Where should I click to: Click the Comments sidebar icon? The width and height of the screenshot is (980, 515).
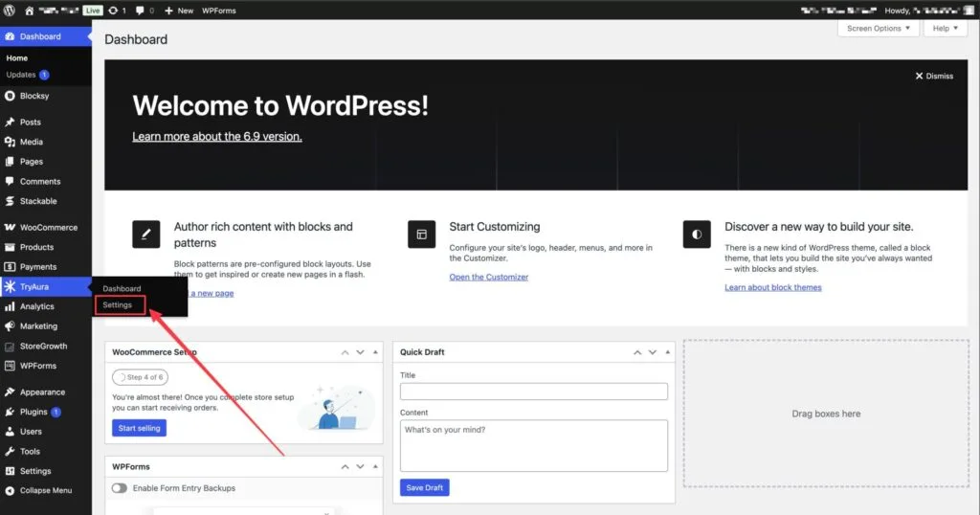(10, 181)
